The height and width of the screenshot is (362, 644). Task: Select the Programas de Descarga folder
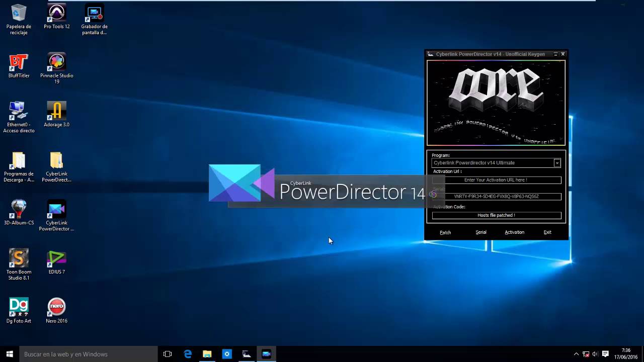[19, 167]
